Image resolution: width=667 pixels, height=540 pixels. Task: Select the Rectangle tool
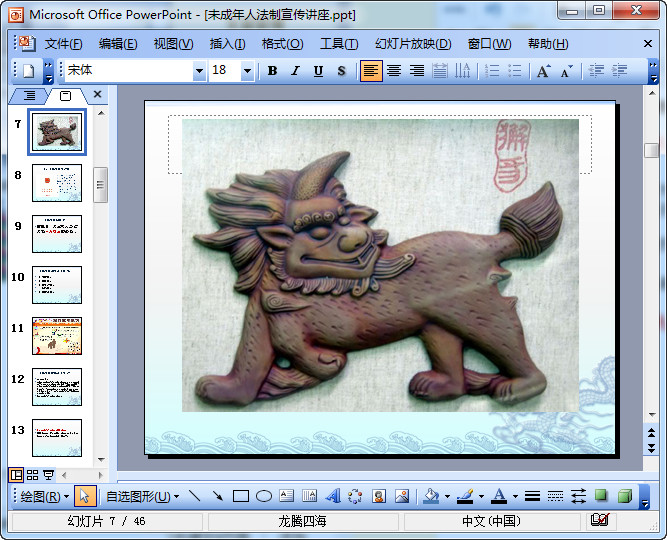[241, 496]
